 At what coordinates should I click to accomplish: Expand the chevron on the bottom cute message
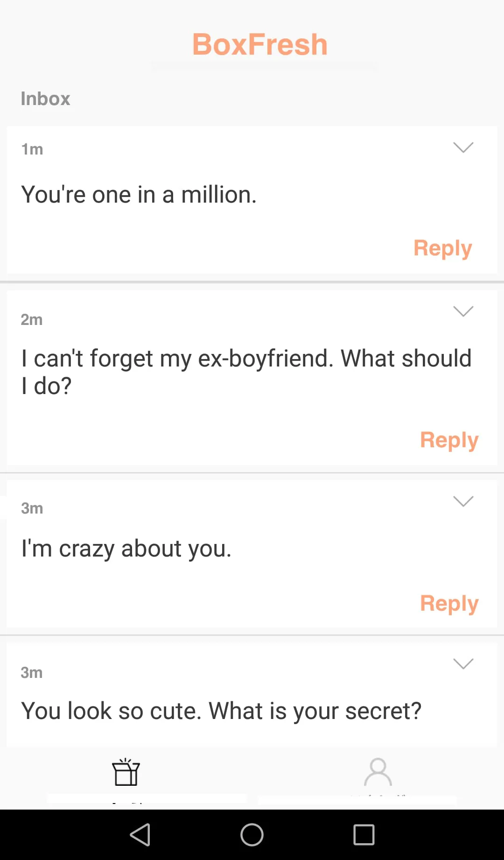tap(463, 663)
